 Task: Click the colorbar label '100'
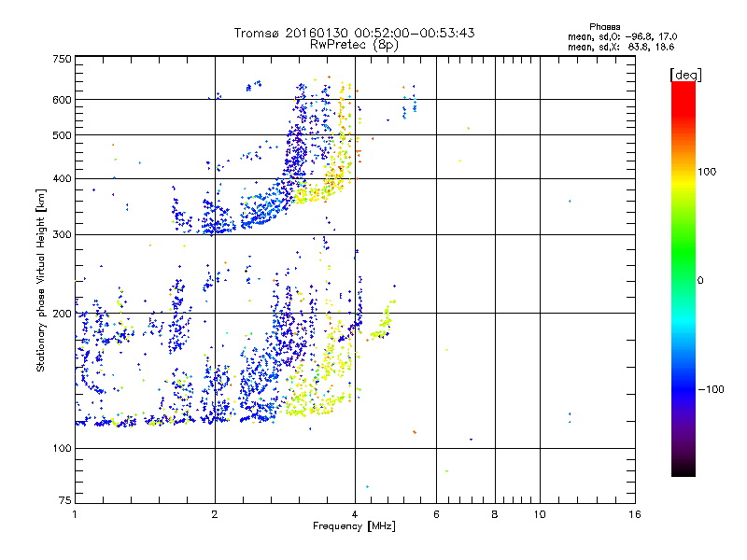pyautogui.click(x=707, y=172)
